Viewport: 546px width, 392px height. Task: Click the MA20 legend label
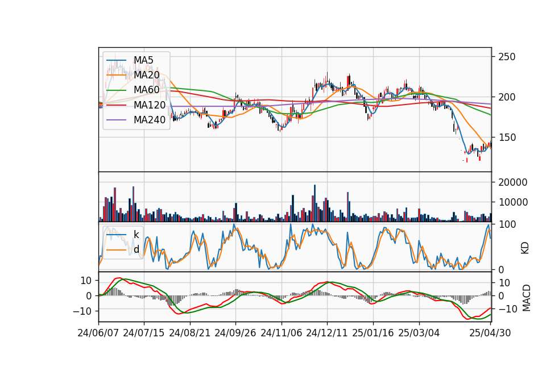147,75
